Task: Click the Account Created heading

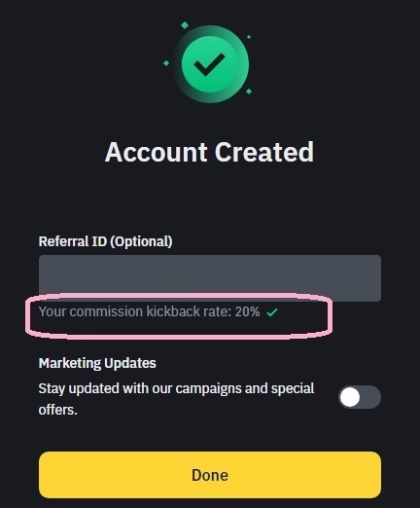Action: pyautogui.click(x=209, y=152)
